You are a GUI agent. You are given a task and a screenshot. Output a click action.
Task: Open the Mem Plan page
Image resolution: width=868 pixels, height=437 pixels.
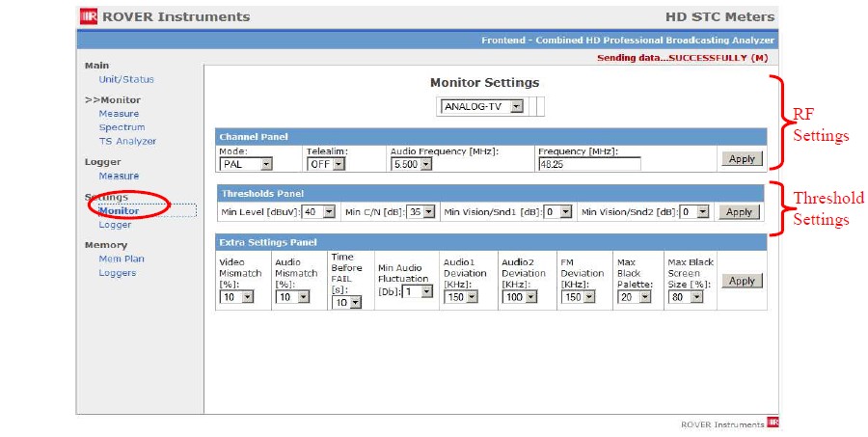[122, 259]
